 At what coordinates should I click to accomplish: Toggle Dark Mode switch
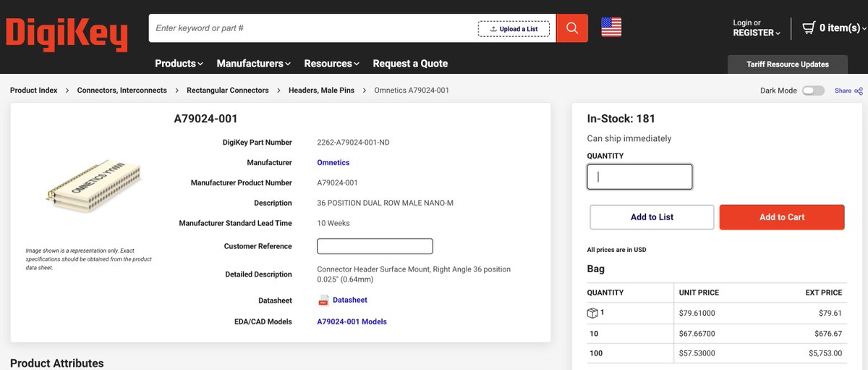point(812,91)
